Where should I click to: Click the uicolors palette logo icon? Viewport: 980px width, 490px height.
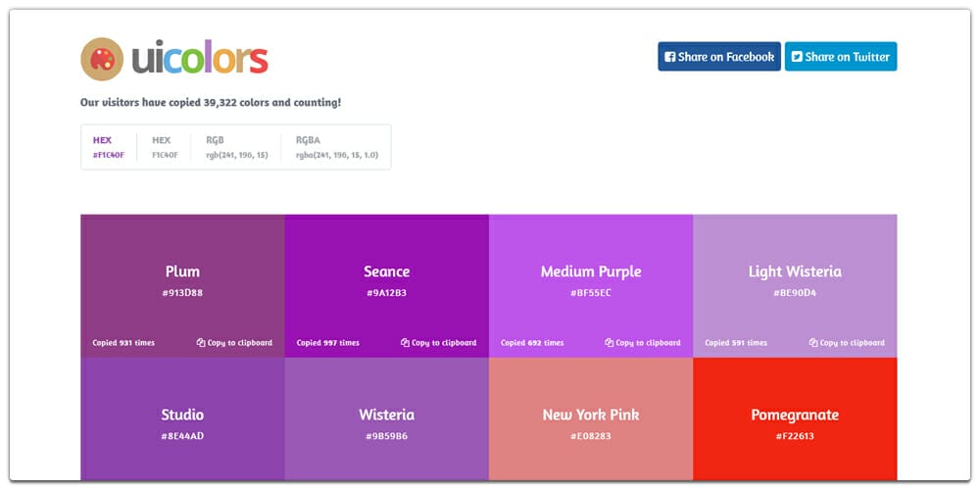[x=101, y=59]
